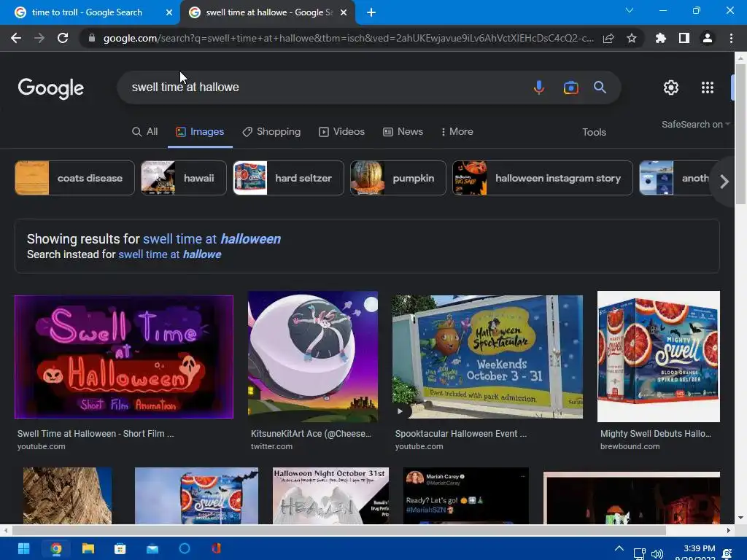Switch to Videos results
This screenshot has width=747, height=560.
[x=341, y=131]
